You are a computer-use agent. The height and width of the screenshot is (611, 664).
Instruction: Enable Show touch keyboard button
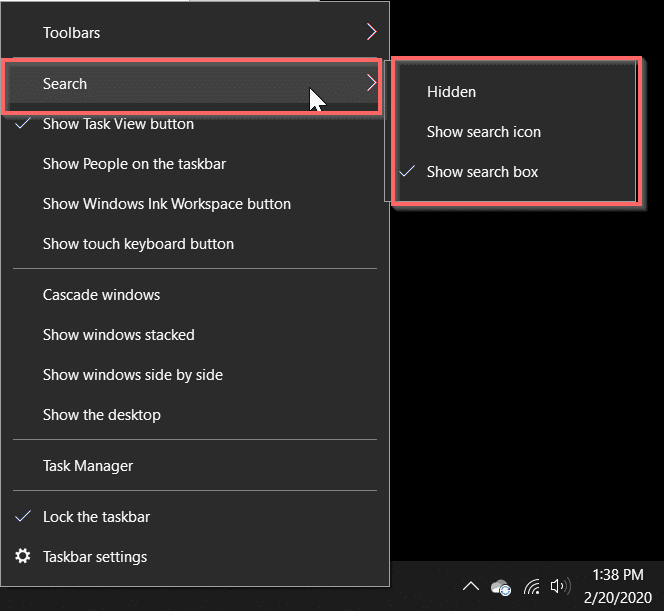[x=138, y=244]
